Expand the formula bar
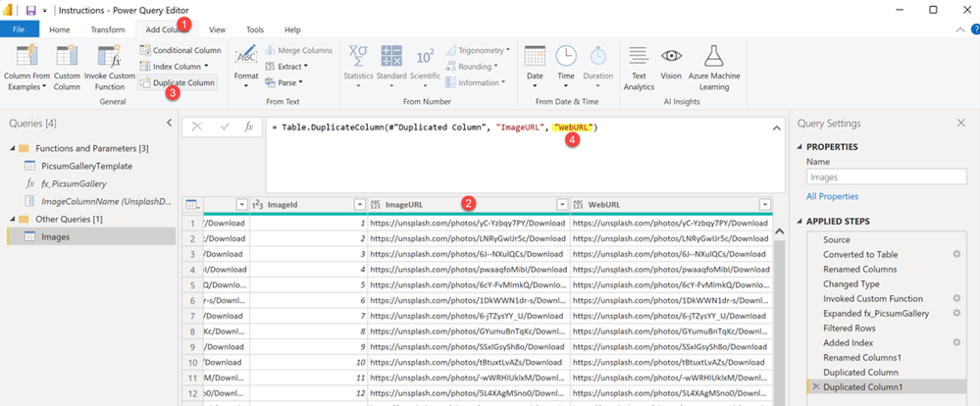The image size is (980, 406). (777, 127)
